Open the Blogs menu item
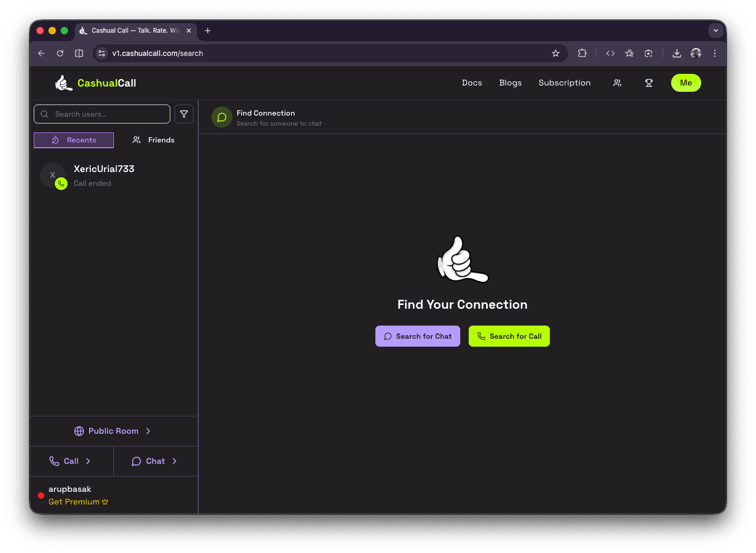The image size is (756, 553). [510, 83]
